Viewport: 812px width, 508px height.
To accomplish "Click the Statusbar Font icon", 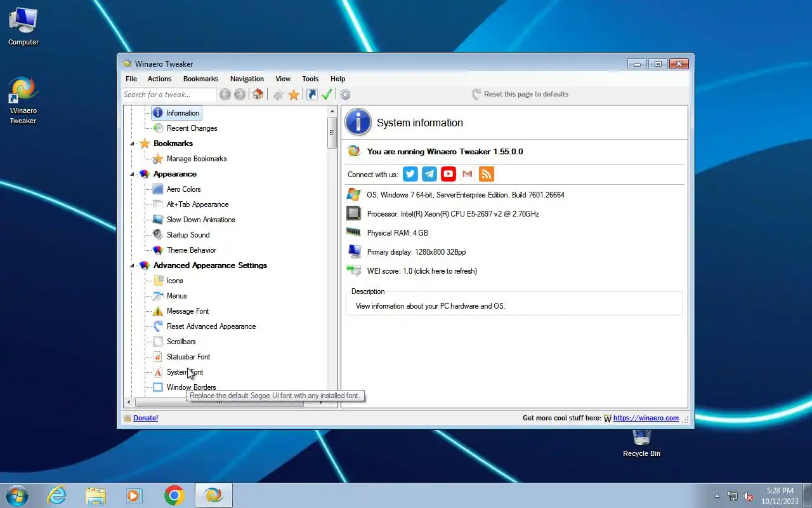I will [x=158, y=357].
